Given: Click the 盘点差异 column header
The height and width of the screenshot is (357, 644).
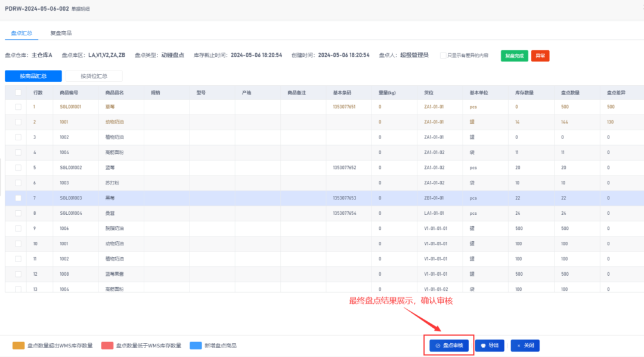Looking at the screenshot, I should click(616, 93).
